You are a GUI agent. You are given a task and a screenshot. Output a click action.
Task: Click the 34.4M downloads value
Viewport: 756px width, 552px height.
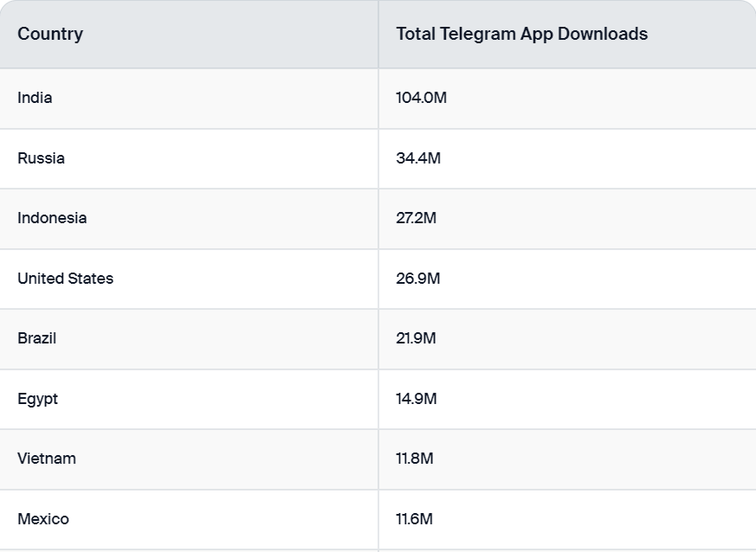click(418, 158)
